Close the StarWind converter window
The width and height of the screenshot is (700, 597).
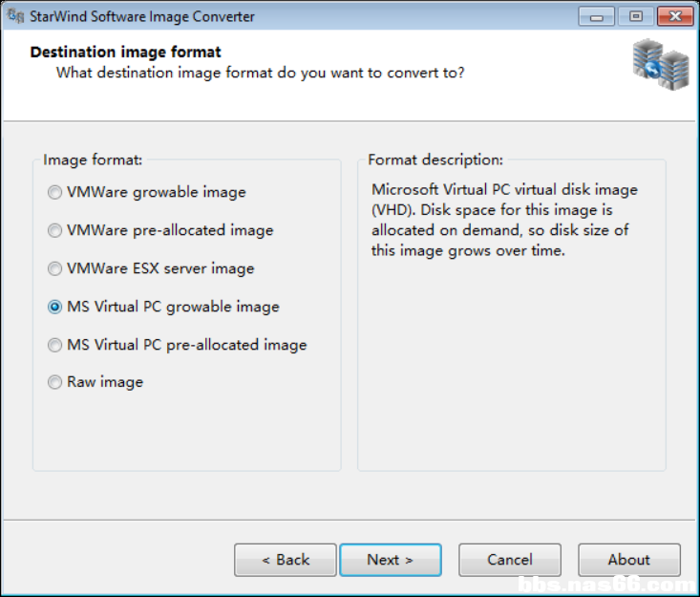coord(672,16)
